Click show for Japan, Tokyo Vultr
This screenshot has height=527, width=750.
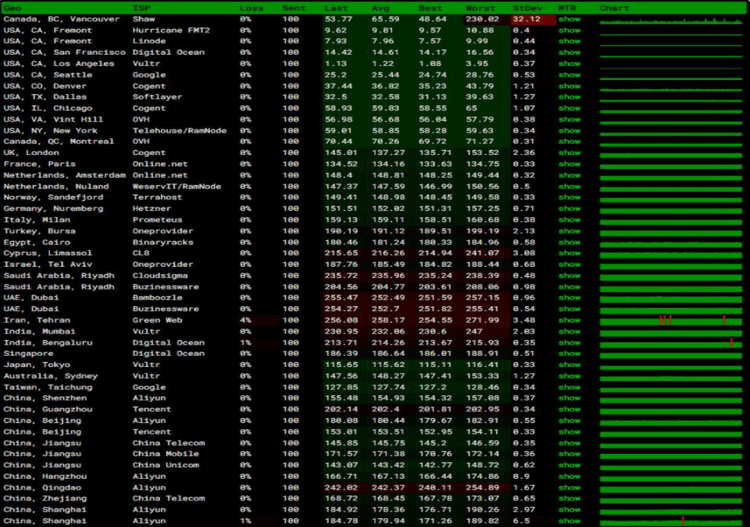point(569,364)
